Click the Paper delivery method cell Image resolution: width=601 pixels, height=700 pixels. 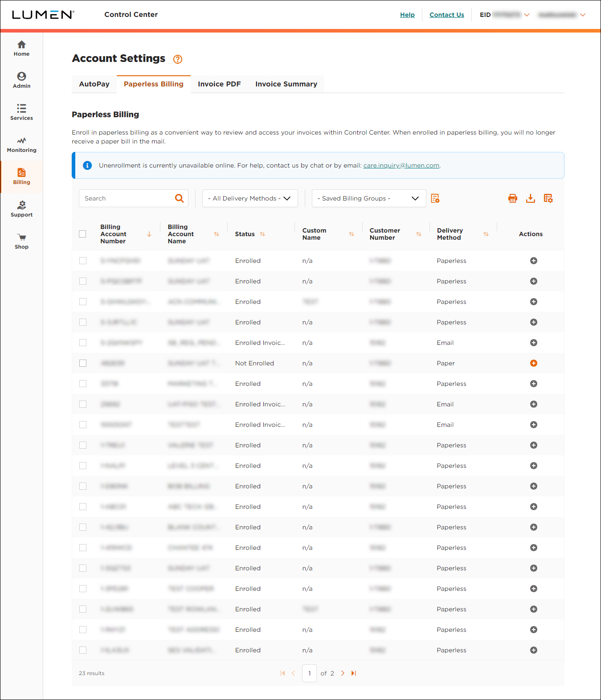tap(446, 363)
